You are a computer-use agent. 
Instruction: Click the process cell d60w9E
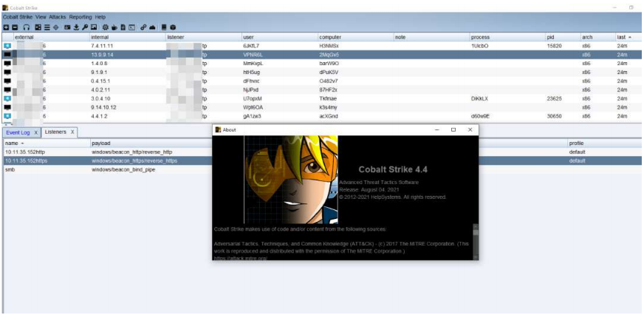[x=481, y=116]
